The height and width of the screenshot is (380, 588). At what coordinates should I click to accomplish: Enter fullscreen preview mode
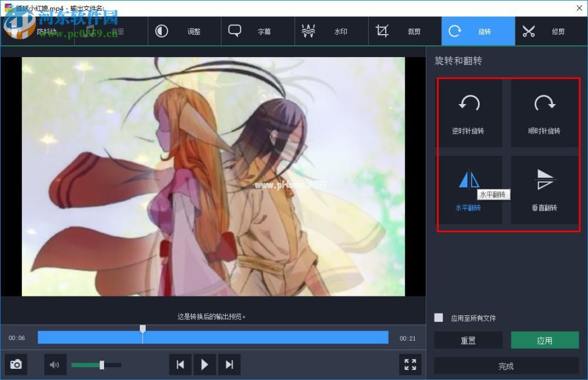[410, 364]
